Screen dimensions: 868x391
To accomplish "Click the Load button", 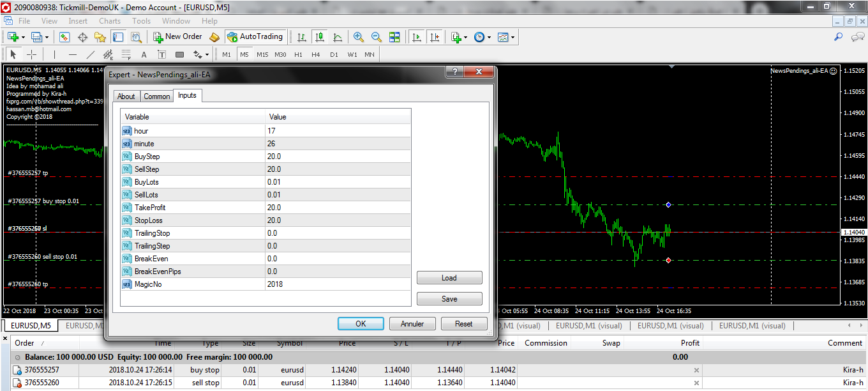I will click(x=449, y=278).
